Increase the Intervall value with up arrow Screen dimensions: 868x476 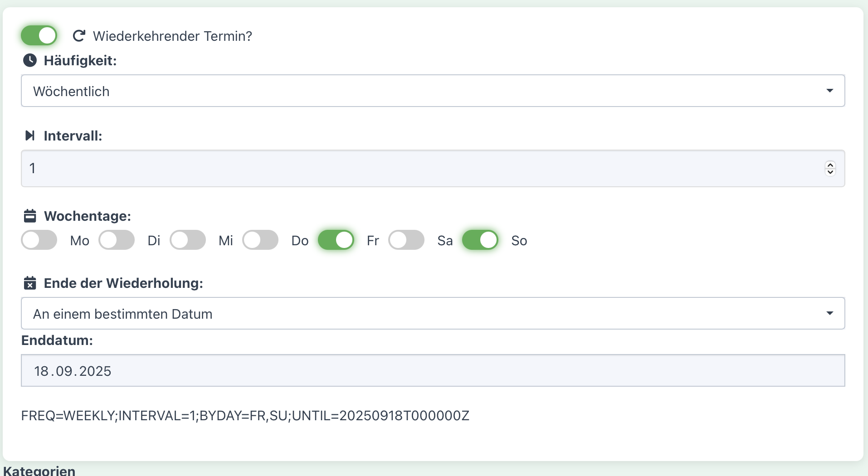click(x=830, y=165)
